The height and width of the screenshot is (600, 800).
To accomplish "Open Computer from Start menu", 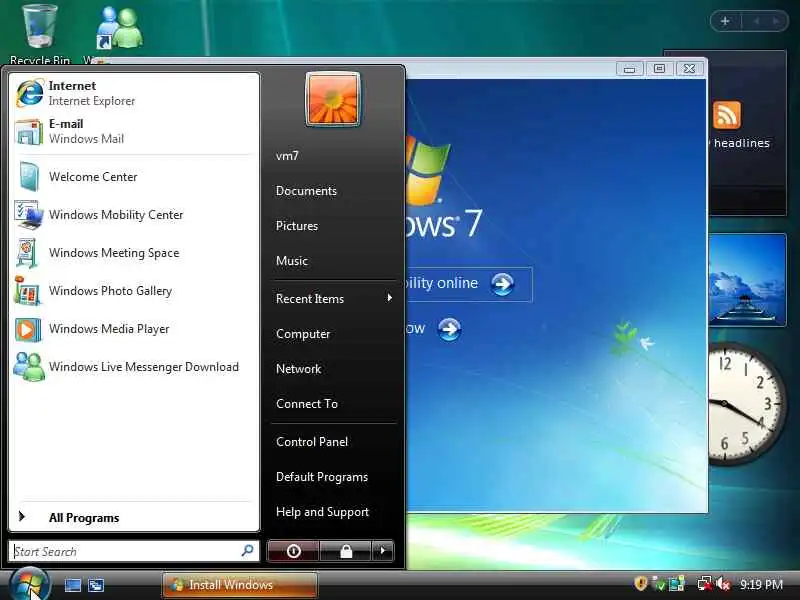I will pos(303,334).
